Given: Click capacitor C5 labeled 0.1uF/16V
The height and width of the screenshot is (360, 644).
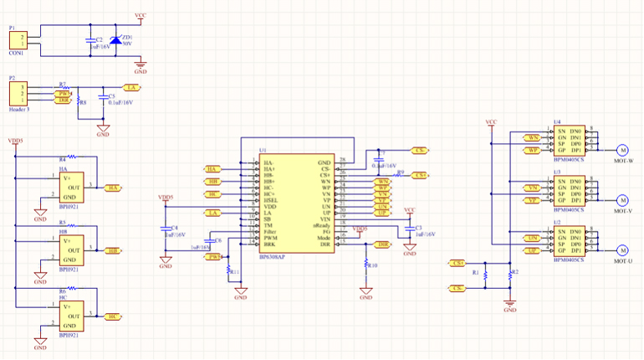Looking at the screenshot, I should pos(103,99).
